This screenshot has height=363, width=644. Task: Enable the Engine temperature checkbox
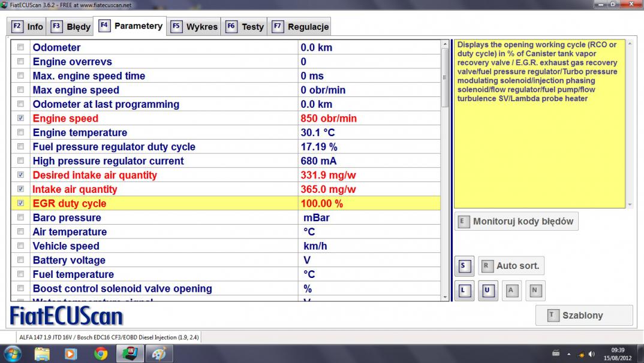tap(21, 132)
